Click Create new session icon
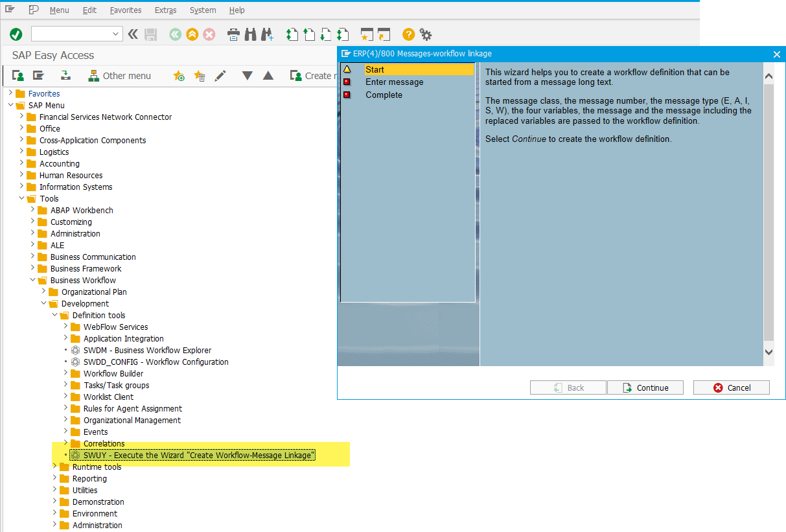The image size is (786, 532). [367, 34]
